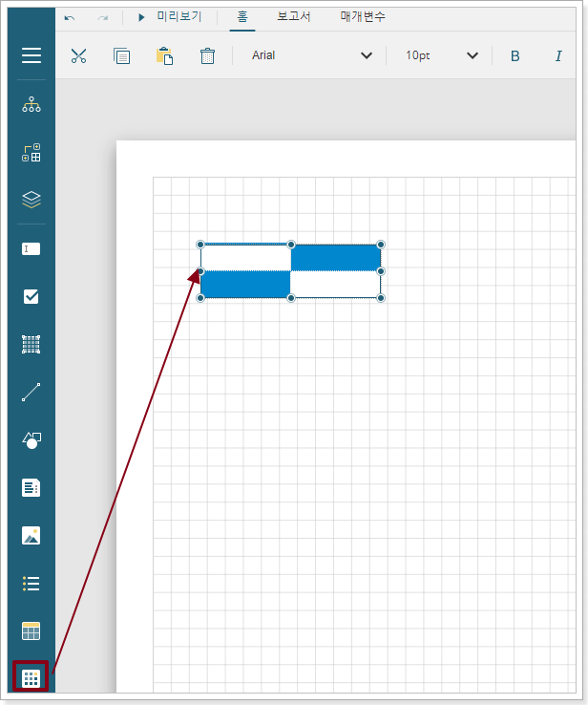Expand the 10pt font size dropdown
This screenshot has width=588, height=705.
pos(441,55)
